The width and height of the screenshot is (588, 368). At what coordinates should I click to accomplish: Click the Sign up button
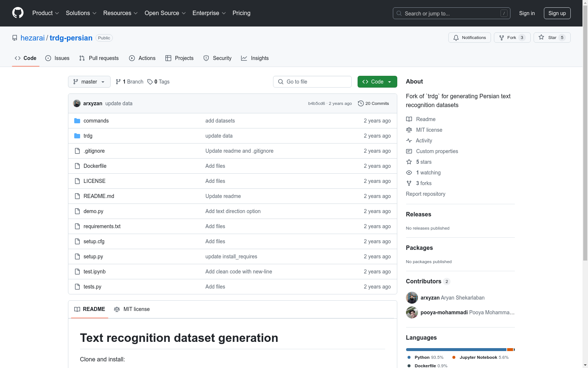(x=557, y=13)
